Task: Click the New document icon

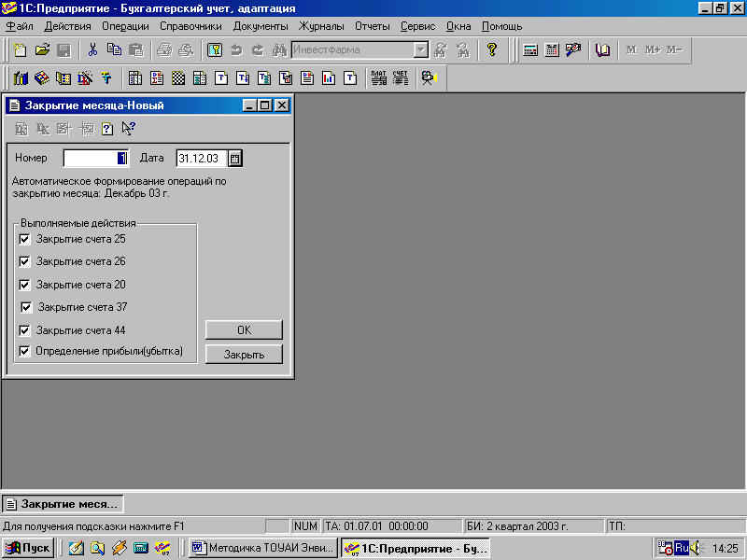Action: point(20,49)
